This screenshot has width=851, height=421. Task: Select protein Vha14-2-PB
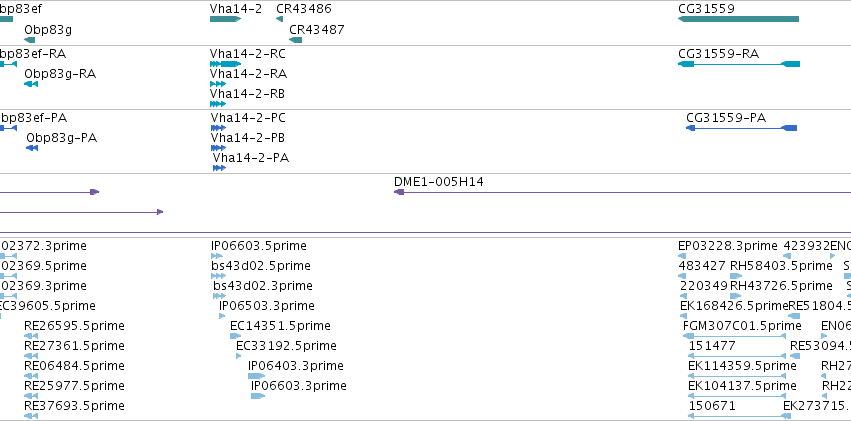[x=218, y=148]
